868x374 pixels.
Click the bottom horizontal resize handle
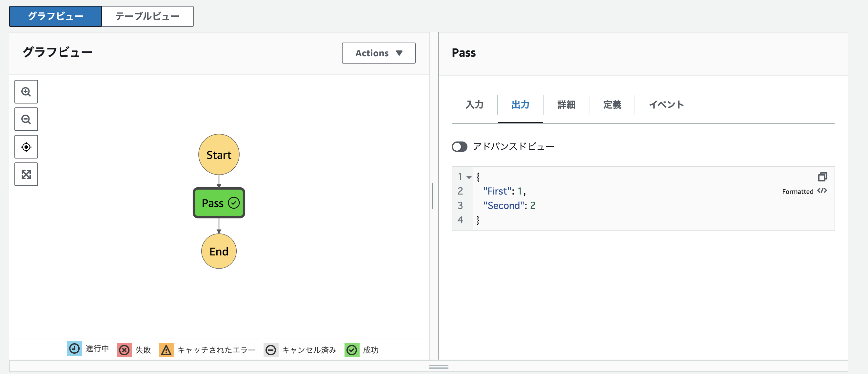tap(438, 366)
